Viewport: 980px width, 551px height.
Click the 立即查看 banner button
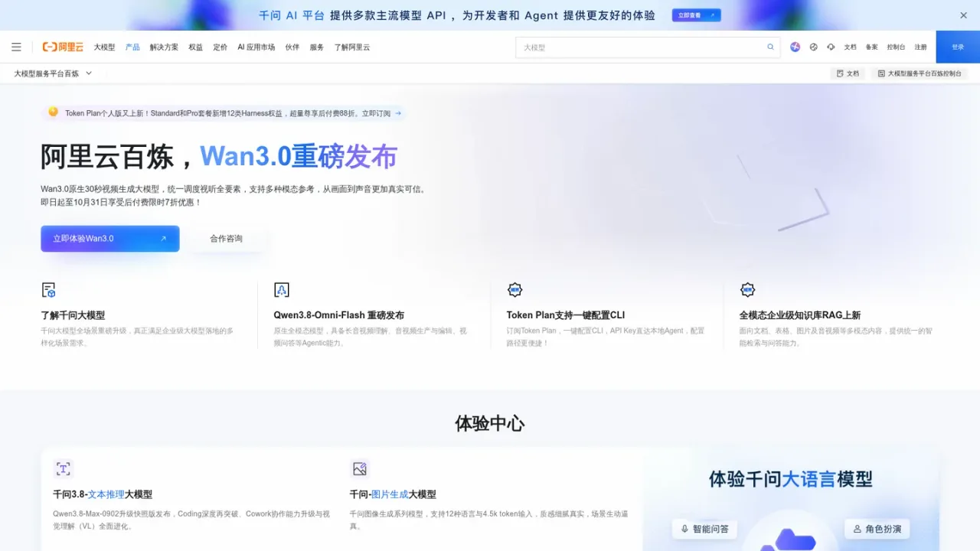[696, 15]
